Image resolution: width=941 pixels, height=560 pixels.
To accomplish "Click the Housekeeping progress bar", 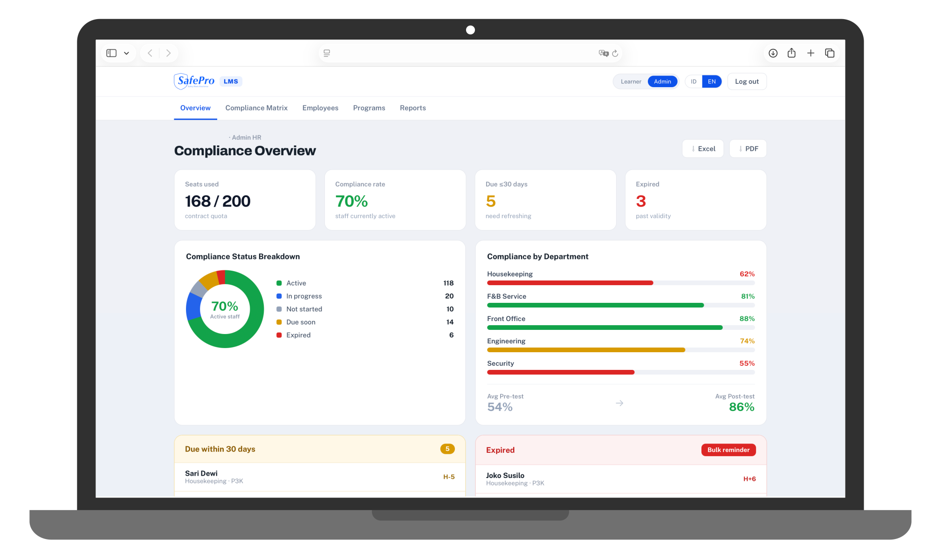I will tap(621, 283).
